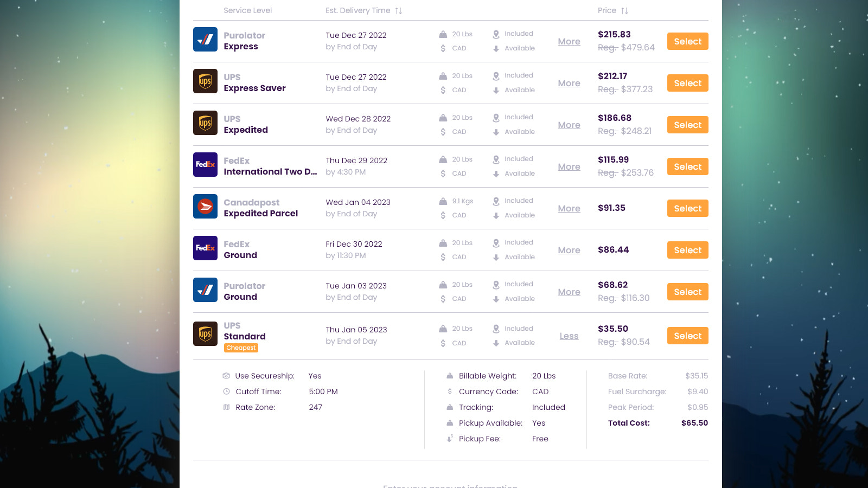This screenshot has height=488, width=868.
Task: Click the details-panel Tracking icon
Action: (x=450, y=407)
